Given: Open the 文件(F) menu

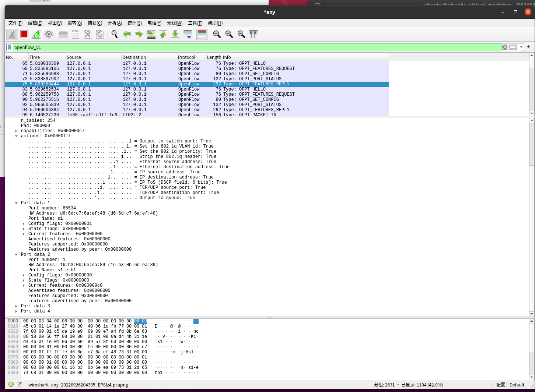Looking at the screenshot, I should tap(15, 23).
